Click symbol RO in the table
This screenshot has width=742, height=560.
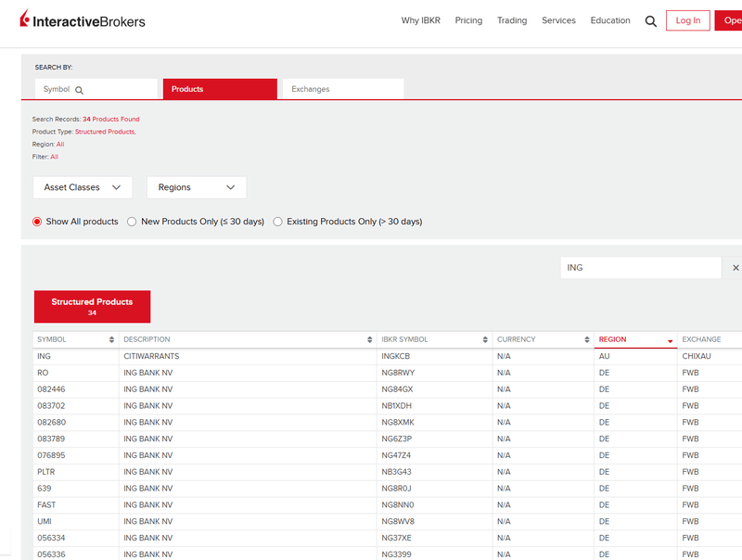pos(43,373)
